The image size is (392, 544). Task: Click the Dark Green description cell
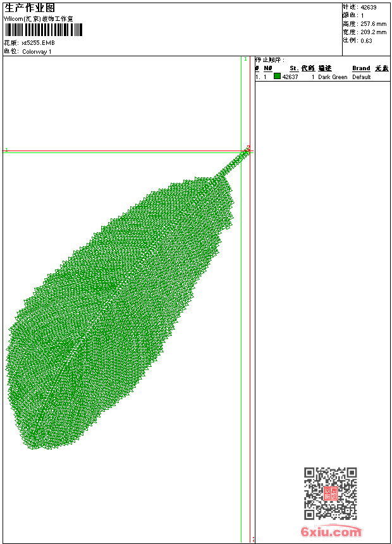point(333,77)
